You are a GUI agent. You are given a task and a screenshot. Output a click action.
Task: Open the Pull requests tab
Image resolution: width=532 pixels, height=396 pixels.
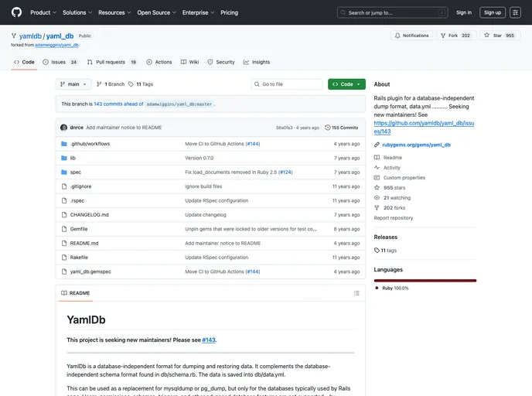[111, 62]
